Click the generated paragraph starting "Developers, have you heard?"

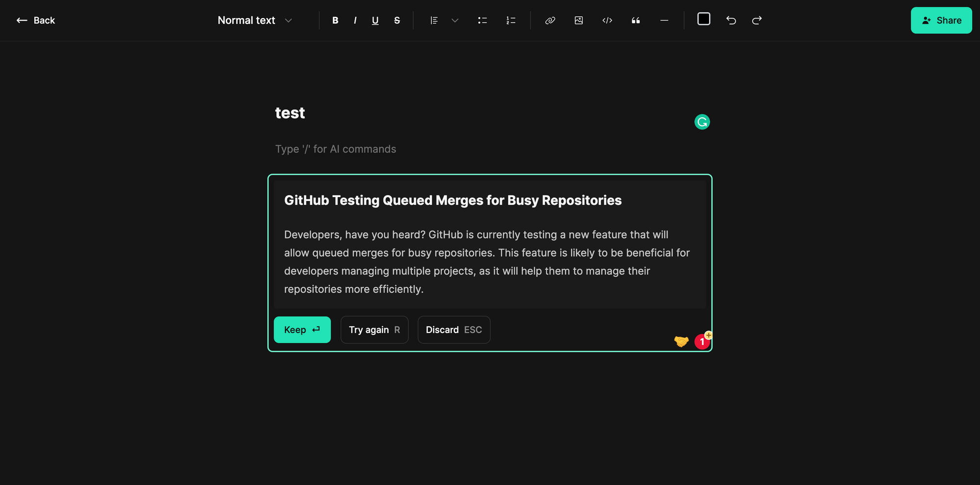point(487,262)
